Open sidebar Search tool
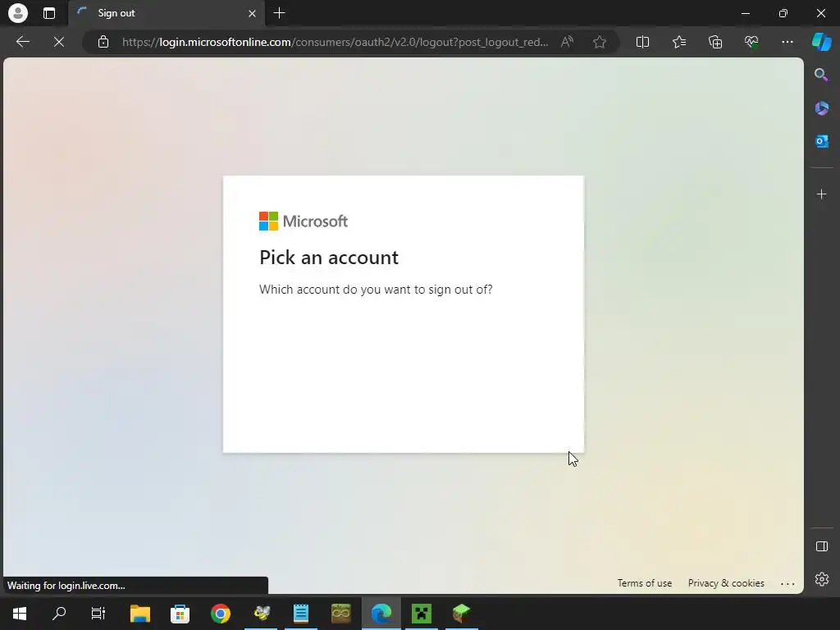The height and width of the screenshot is (630, 840). click(x=821, y=75)
